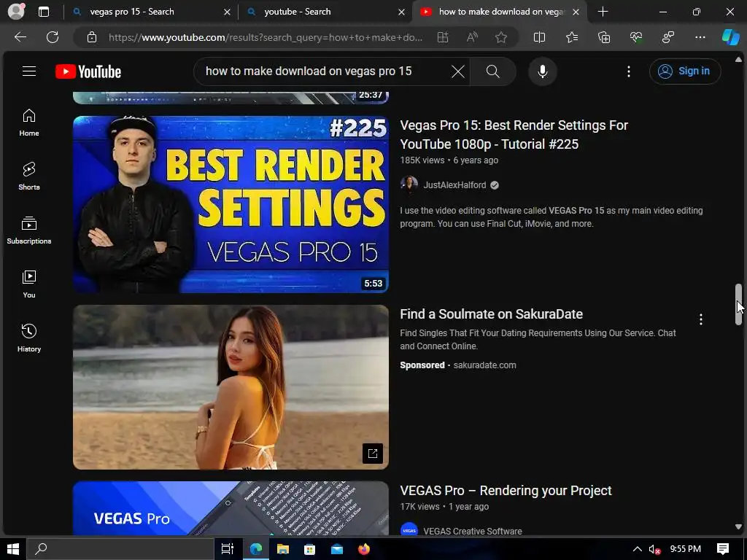The width and height of the screenshot is (747, 560).
Task: Open Best Render Settings video thumbnail
Action: 231,204
